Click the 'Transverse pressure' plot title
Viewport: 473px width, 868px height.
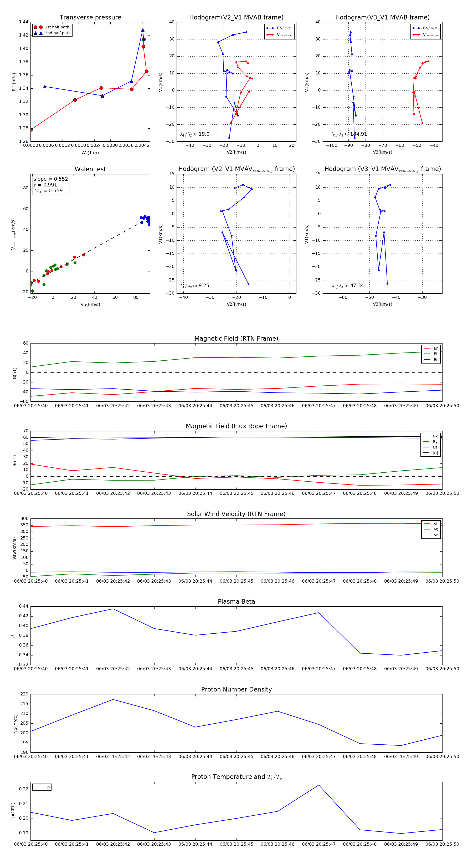90,18
